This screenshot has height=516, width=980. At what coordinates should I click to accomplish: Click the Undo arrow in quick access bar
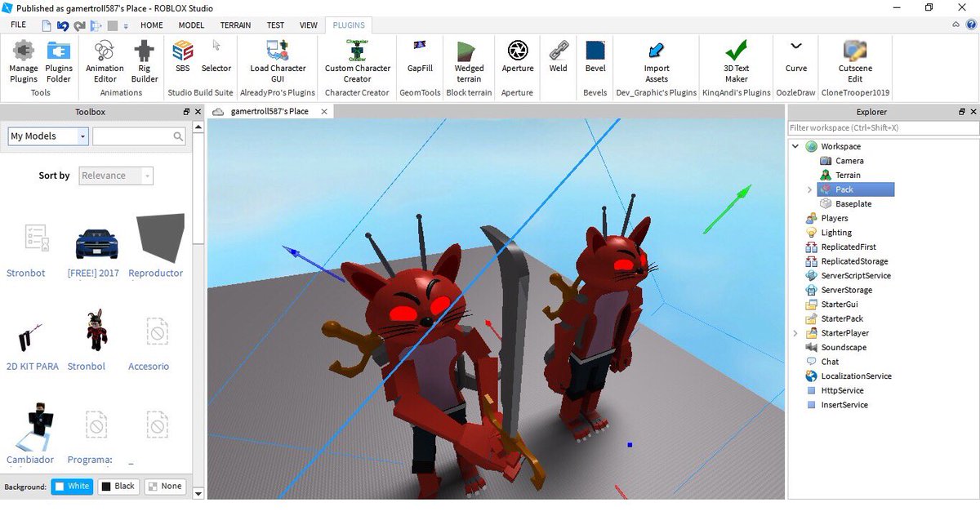(x=63, y=25)
